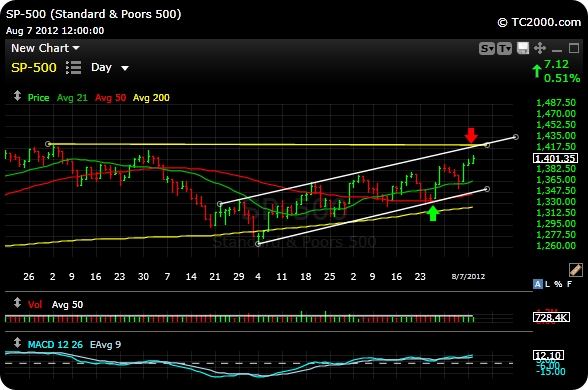This screenshot has height=390, width=588.
Task: Select the EAvg 9 indicator label
Action: pos(105,345)
